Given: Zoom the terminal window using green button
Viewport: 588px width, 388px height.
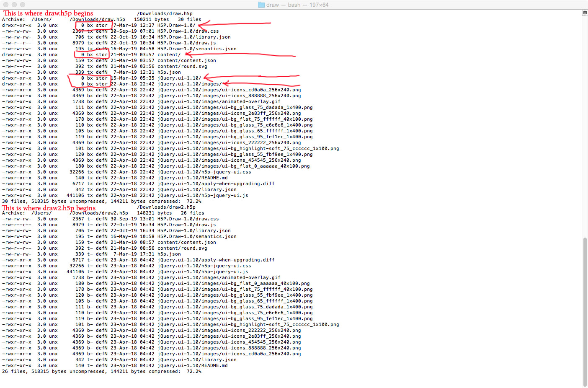Looking at the screenshot, I should (x=23, y=5).
